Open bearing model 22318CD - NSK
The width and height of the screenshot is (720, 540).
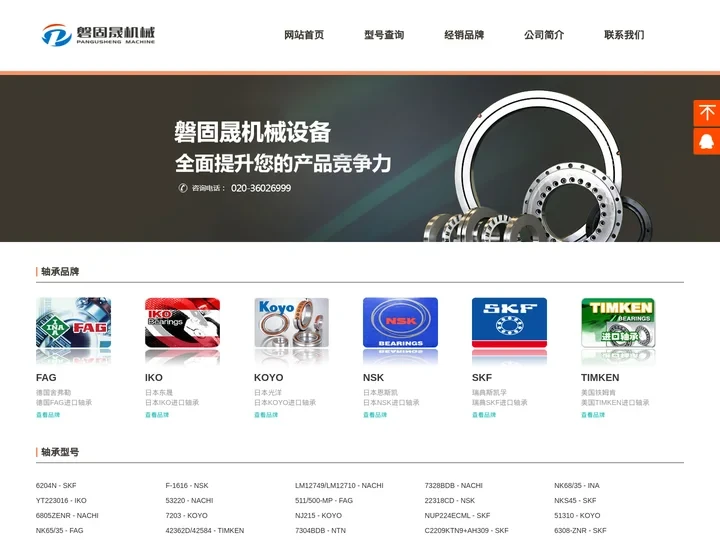coord(450,501)
